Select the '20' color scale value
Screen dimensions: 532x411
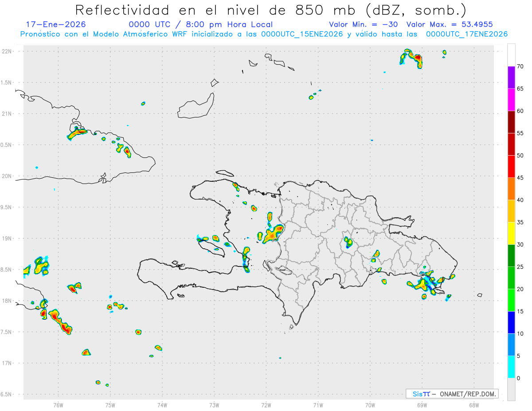tap(520, 289)
